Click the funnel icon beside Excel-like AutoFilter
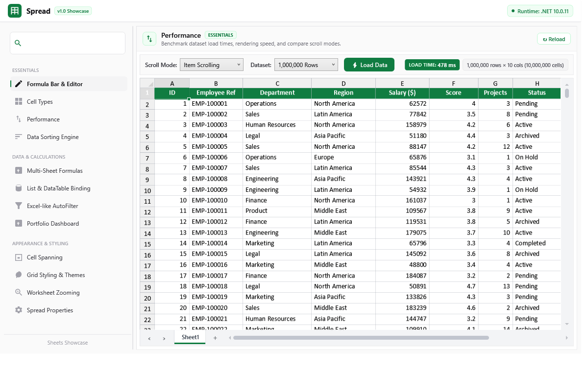Image resolution: width=588 pixels, height=372 pixels. pos(19,206)
